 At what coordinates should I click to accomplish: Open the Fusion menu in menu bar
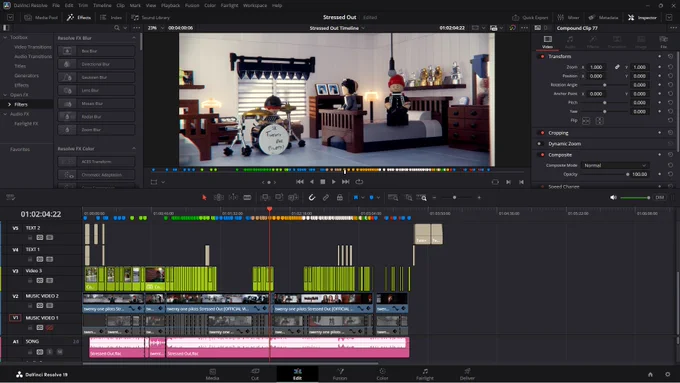[x=192, y=6]
